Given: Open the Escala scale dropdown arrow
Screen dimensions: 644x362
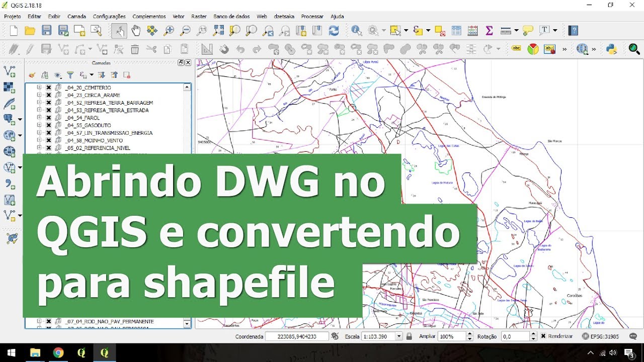Looking at the screenshot, I should point(399,336).
